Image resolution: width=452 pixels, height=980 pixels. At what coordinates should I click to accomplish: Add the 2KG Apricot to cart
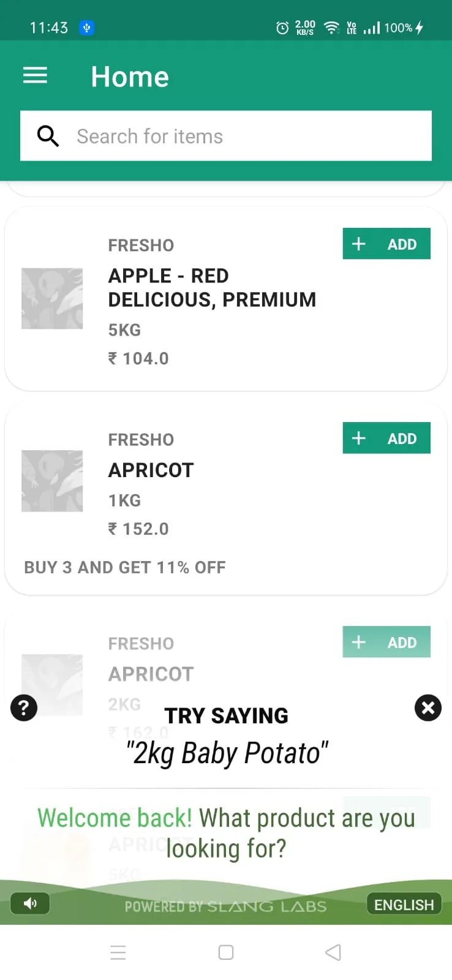coord(386,642)
